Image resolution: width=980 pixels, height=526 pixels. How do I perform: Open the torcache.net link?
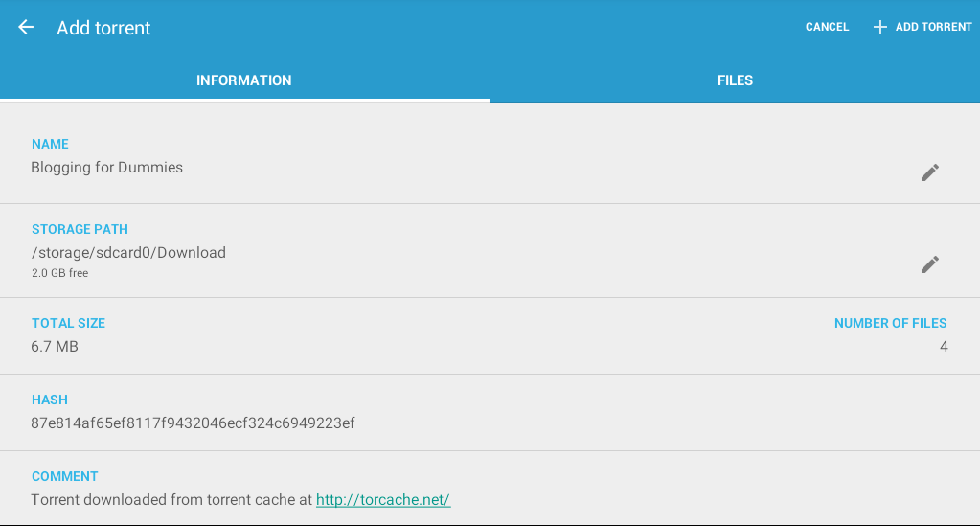383,500
